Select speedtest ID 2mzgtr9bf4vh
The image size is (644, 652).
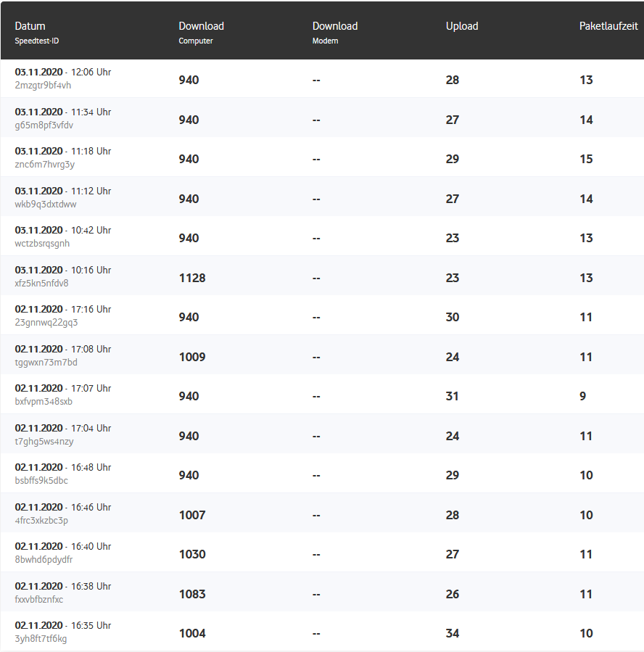(x=43, y=86)
